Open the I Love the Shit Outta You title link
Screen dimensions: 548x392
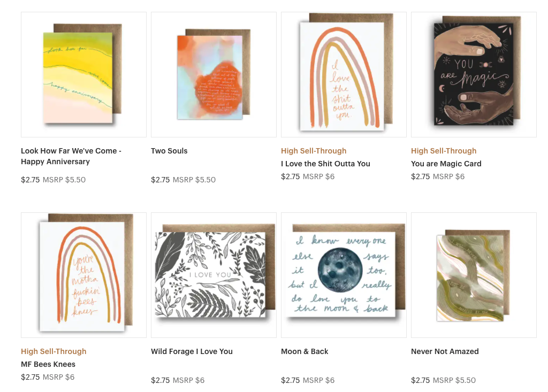(325, 164)
